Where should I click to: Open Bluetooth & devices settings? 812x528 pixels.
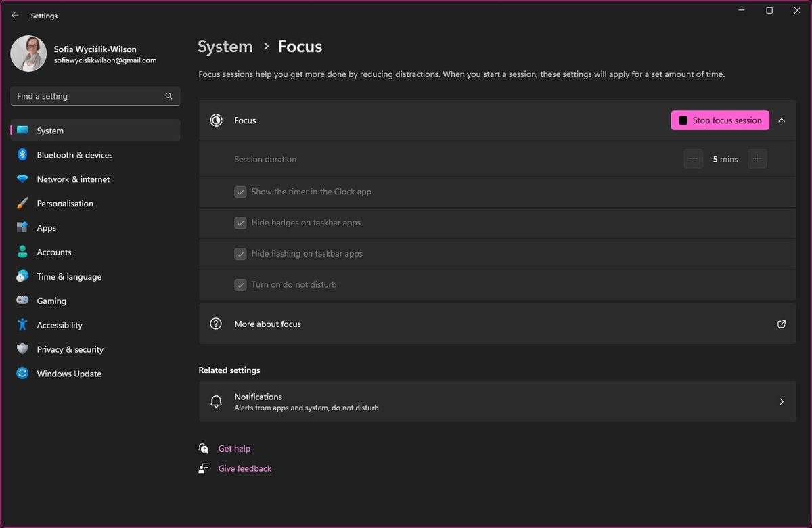point(74,155)
